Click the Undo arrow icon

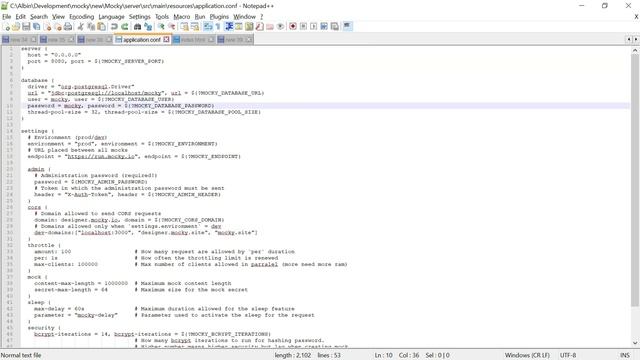[114, 27]
